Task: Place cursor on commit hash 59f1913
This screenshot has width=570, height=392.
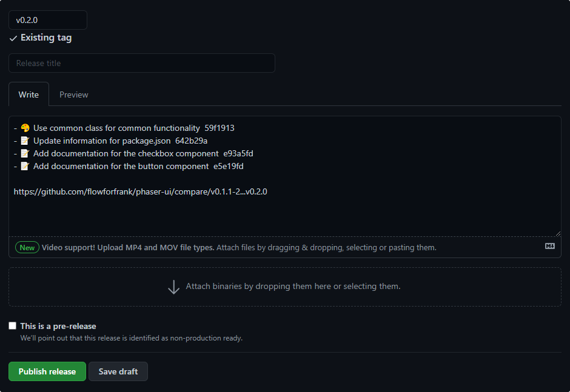Action: point(220,128)
